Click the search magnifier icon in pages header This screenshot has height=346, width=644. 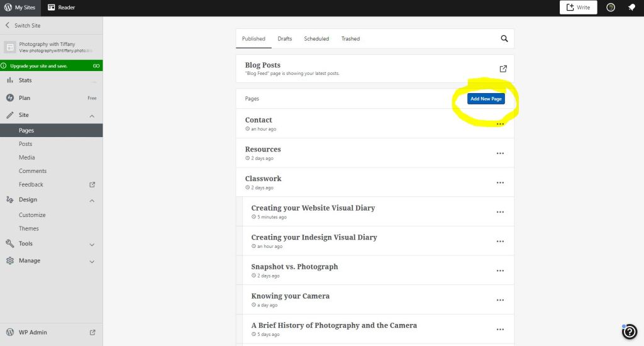click(504, 38)
